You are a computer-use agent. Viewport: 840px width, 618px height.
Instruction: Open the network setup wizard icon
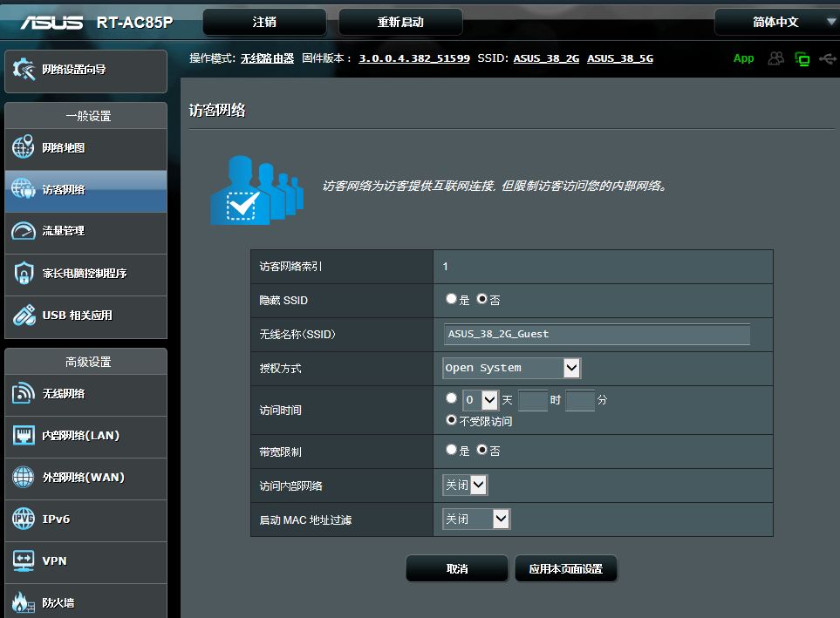(x=24, y=70)
